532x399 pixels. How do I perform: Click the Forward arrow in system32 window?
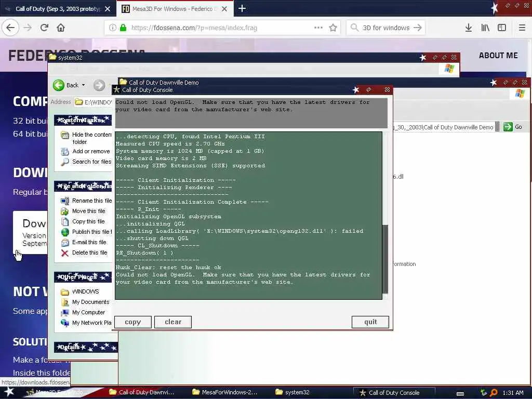pyautogui.click(x=99, y=85)
